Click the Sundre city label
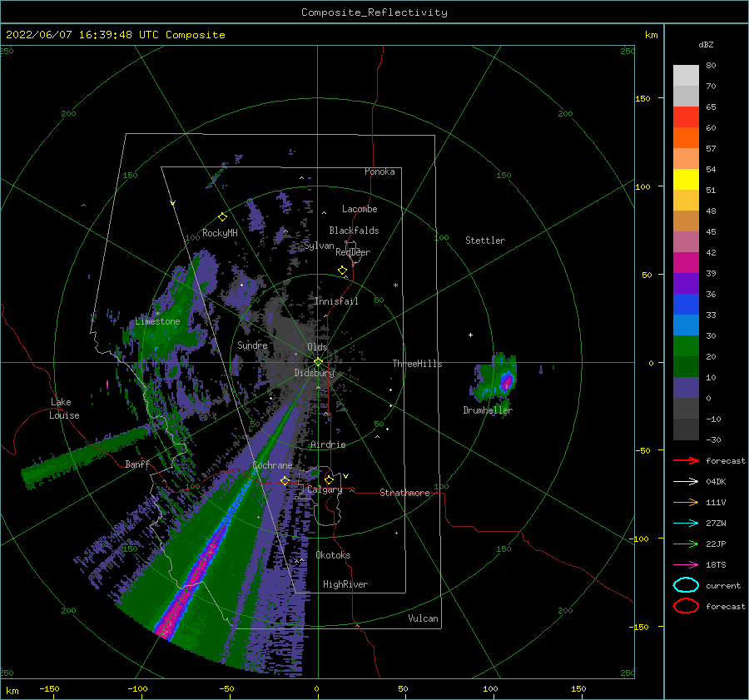The height and width of the screenshot is (700, 749). tap(253, 345)
